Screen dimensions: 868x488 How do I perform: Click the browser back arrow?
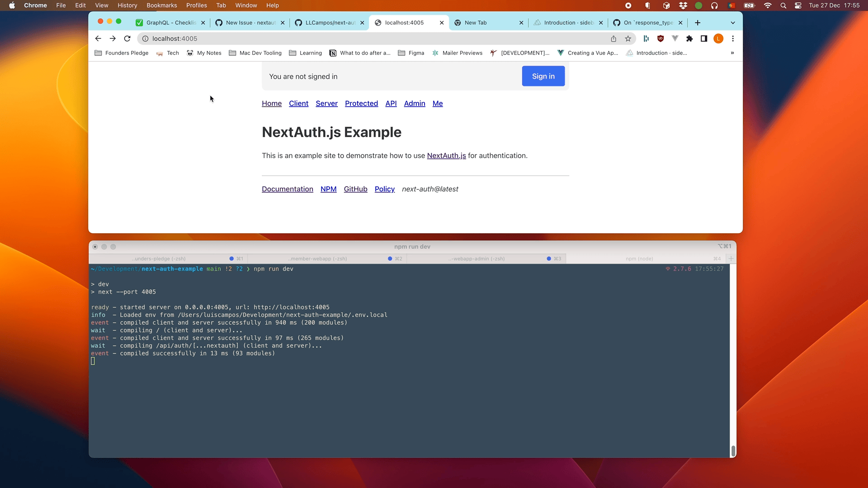tap(98, 38)
